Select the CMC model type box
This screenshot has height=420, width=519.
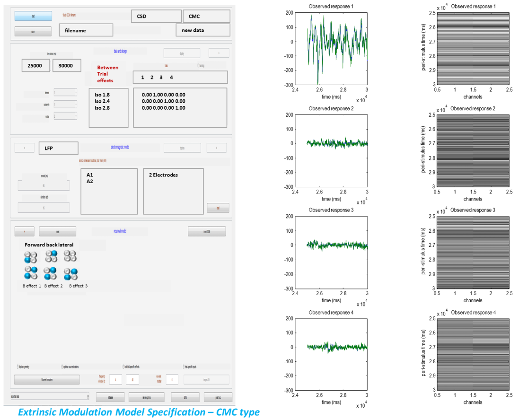click(206, 16)
